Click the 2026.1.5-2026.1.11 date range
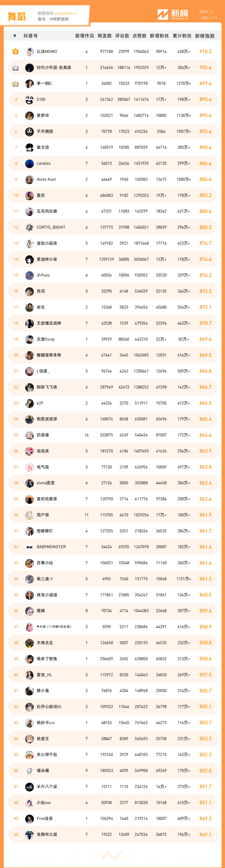 208,15
